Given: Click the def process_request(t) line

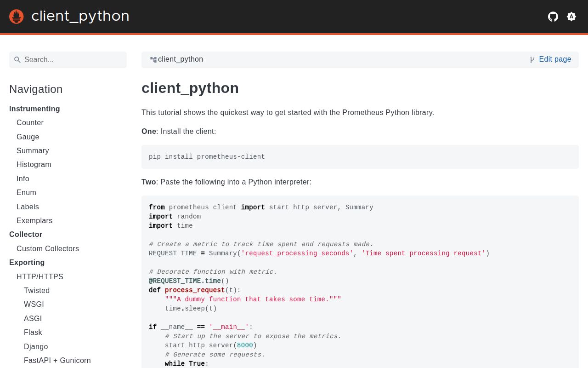Looking at the screenshot, I should coord(195,290).
